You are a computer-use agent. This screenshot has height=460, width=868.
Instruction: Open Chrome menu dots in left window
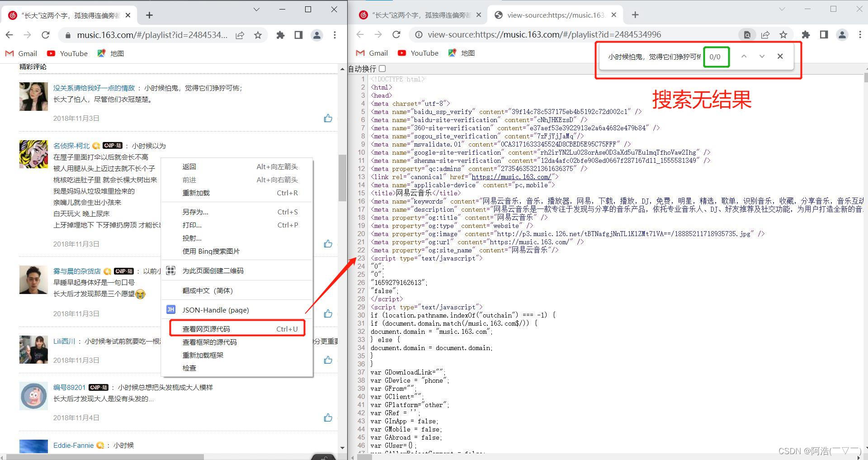[335, 35]
